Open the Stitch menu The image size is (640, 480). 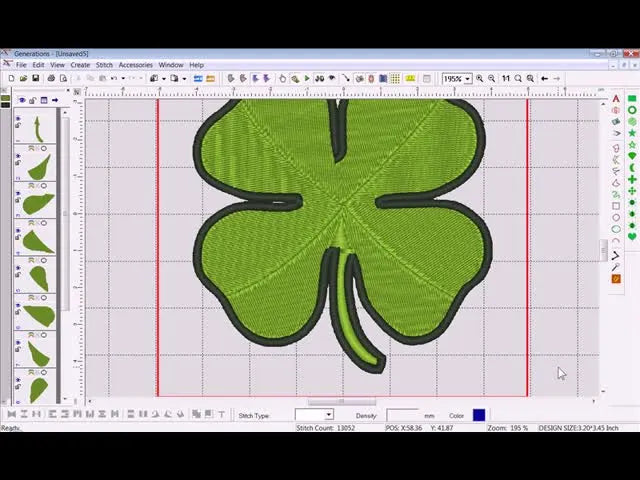(x=104, y=65)
